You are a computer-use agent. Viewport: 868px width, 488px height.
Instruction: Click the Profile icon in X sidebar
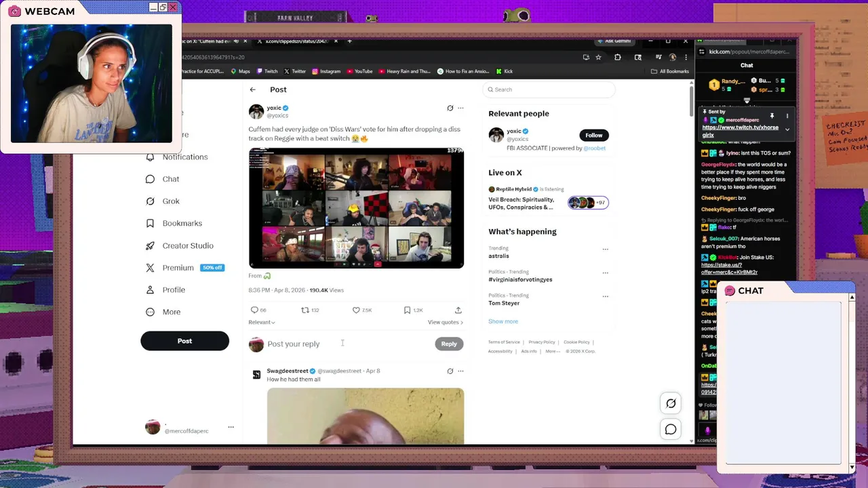coord(150,290)
